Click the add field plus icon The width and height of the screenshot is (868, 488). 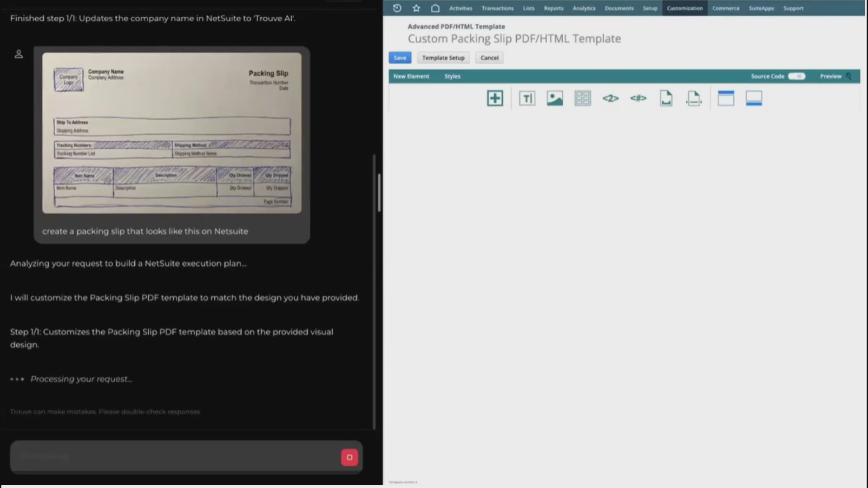pos(495,98)
